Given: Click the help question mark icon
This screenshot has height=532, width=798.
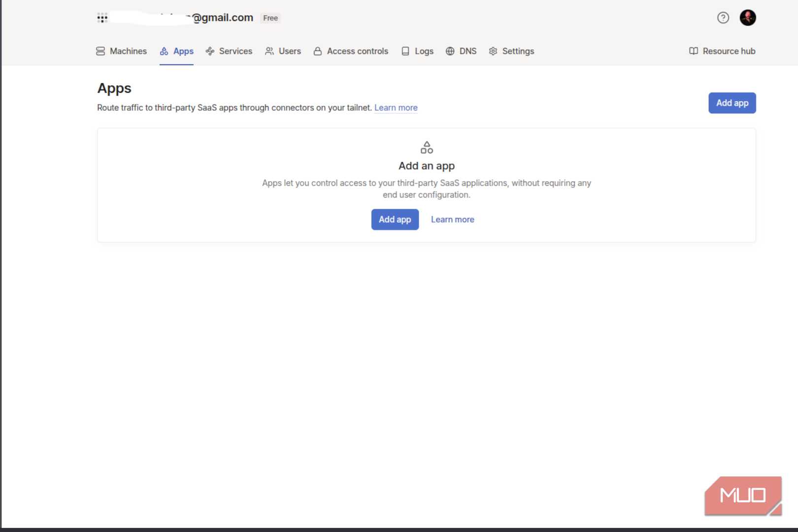Looking at the screenshot, I should pos(723,18).
